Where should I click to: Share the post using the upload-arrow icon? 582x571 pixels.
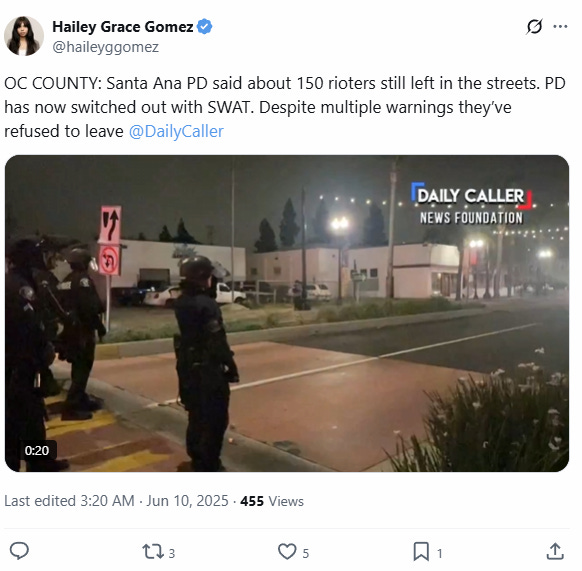tap(555, 551)
